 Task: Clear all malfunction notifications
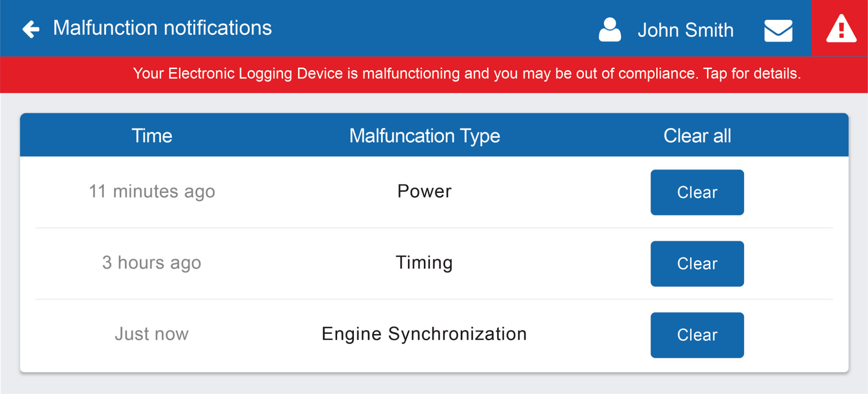[x=697, y=136]
